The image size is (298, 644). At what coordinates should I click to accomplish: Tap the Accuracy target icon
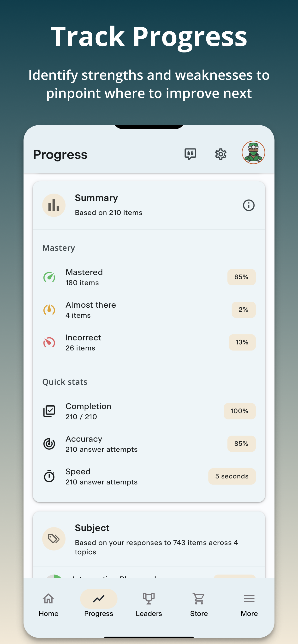(x=49, y=444)
